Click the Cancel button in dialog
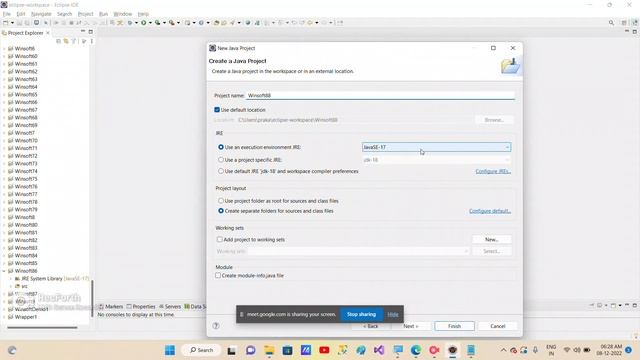 coord(498,326)
